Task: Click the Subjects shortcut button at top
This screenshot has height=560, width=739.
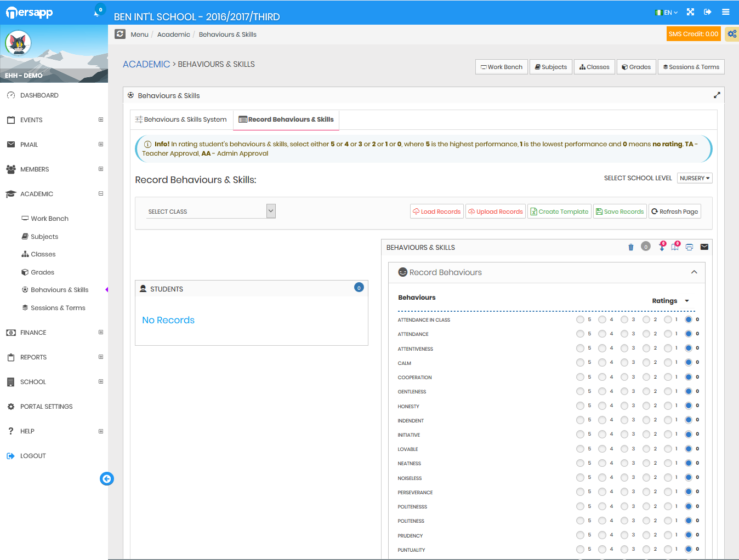Action: [551, 67]
